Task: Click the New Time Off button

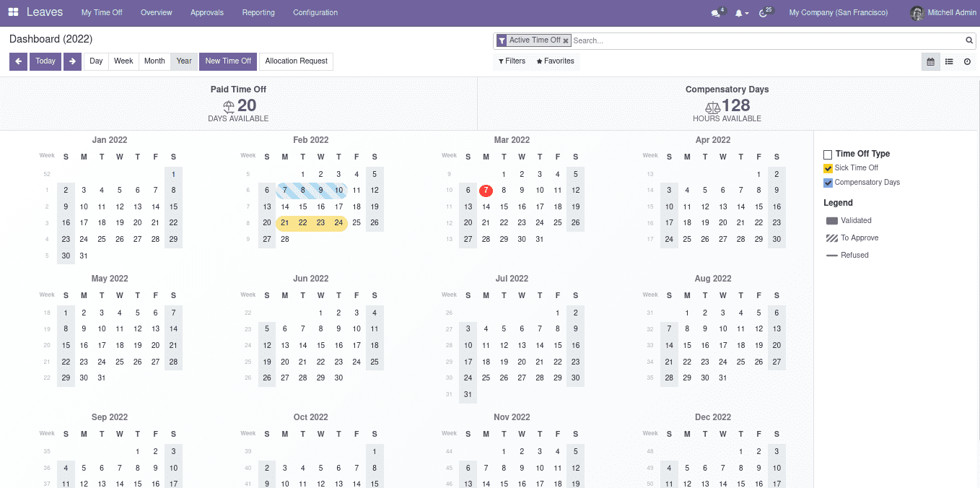Action: coord(228,61)
